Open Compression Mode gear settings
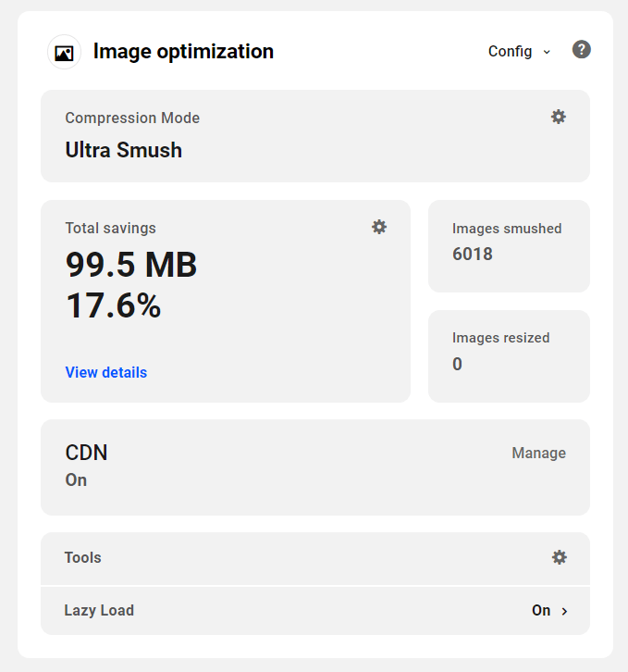The height and width of the screenshot is (672, 628). [x=559, y=117]
